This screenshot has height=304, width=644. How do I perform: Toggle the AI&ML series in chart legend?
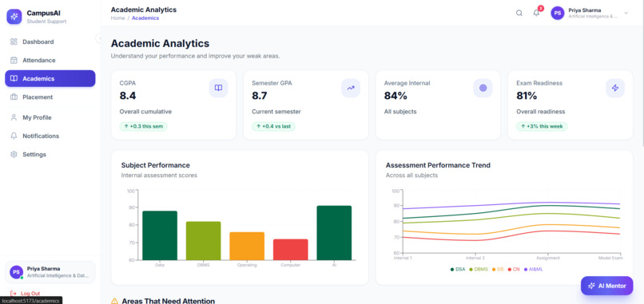533,270
